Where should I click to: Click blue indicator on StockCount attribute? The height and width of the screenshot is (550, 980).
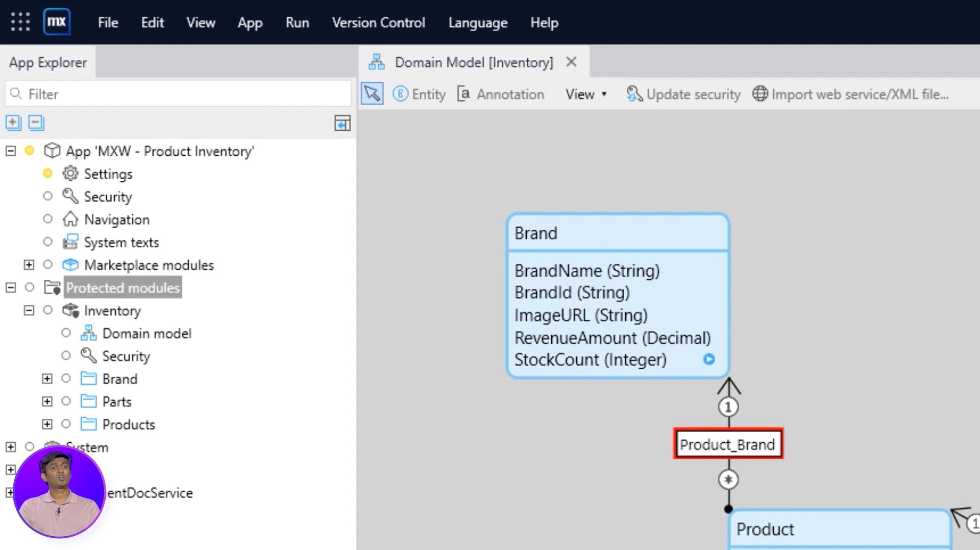point(708,360)
